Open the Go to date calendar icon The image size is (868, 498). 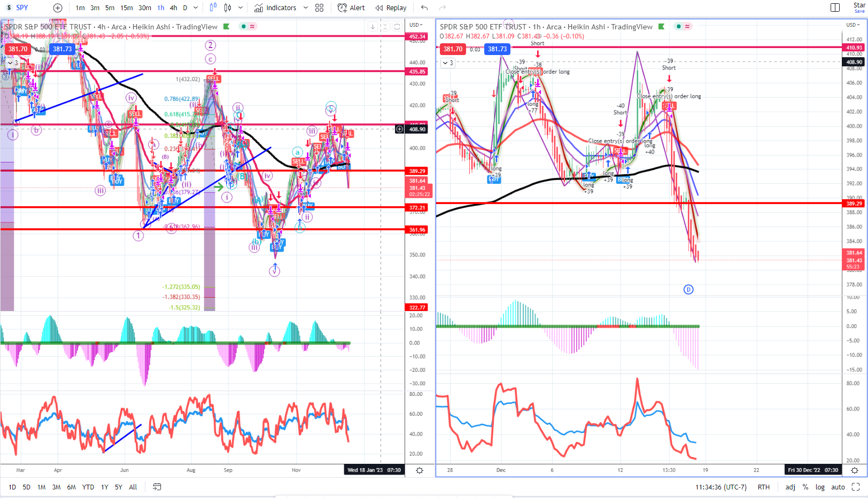[x=157, y=487]
